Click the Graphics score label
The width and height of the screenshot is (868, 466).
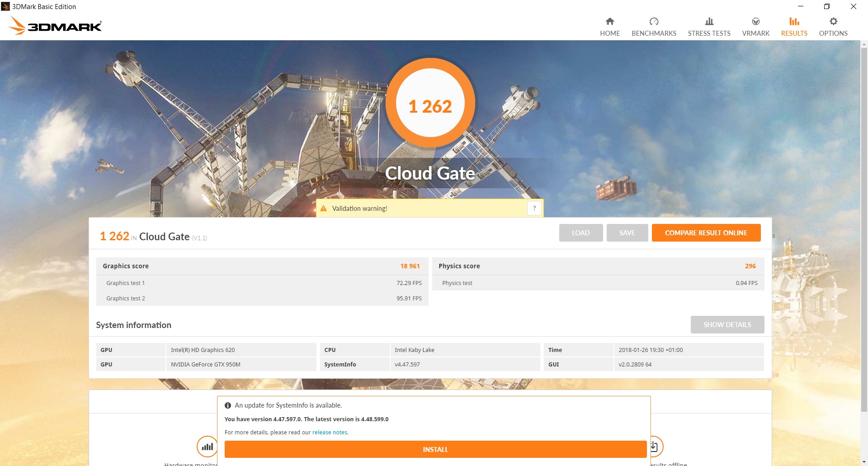tap(126, 266)
